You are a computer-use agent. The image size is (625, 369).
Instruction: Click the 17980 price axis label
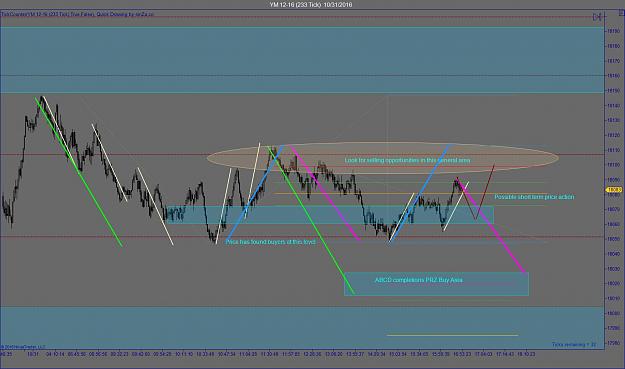point(614,343)
